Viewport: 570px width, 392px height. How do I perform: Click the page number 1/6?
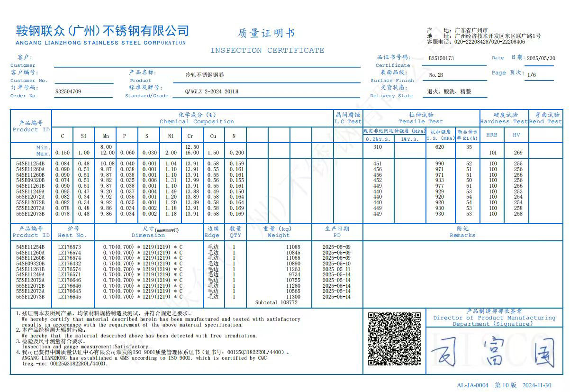pyautogui.click(x=532, y=75)
